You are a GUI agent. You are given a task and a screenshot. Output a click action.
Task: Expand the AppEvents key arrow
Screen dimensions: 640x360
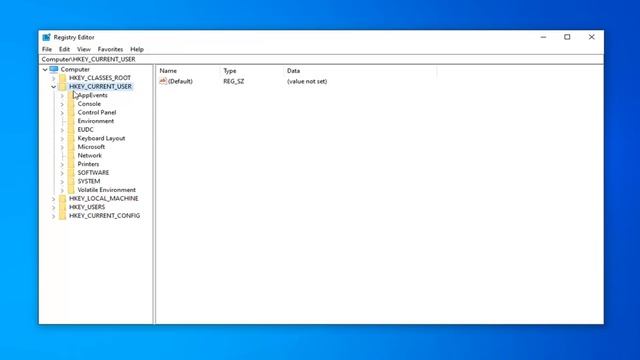pyautogui.click(x=62, y=96)
